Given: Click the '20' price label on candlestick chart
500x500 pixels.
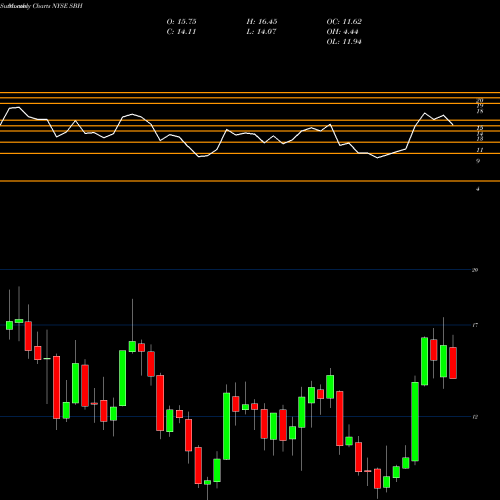Looking at the screenshot, I should click(x=475, y=270).
